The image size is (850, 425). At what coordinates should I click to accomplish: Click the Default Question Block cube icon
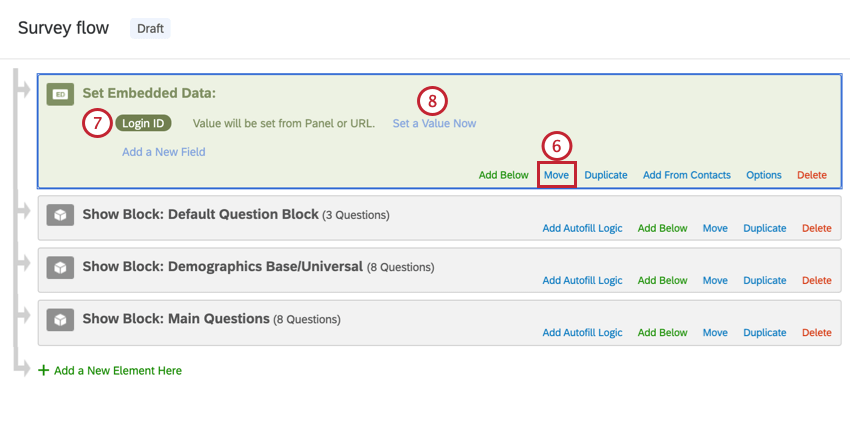[60, 215]
